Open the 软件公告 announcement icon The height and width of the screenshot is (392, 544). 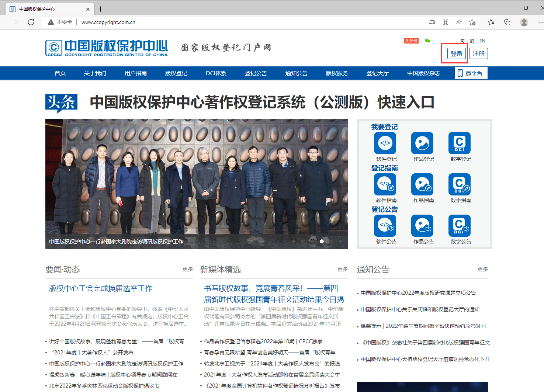click(x=385, y=225)
